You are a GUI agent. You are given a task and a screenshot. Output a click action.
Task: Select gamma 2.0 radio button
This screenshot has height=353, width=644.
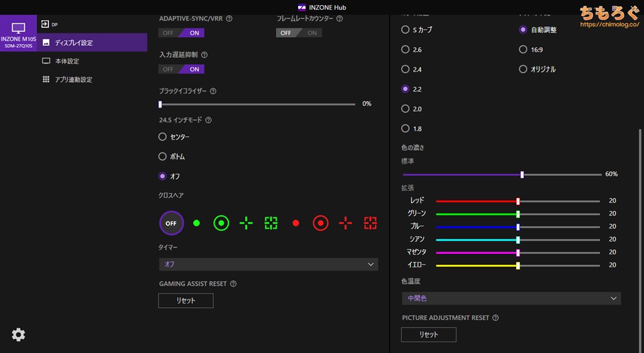point(406,109)
